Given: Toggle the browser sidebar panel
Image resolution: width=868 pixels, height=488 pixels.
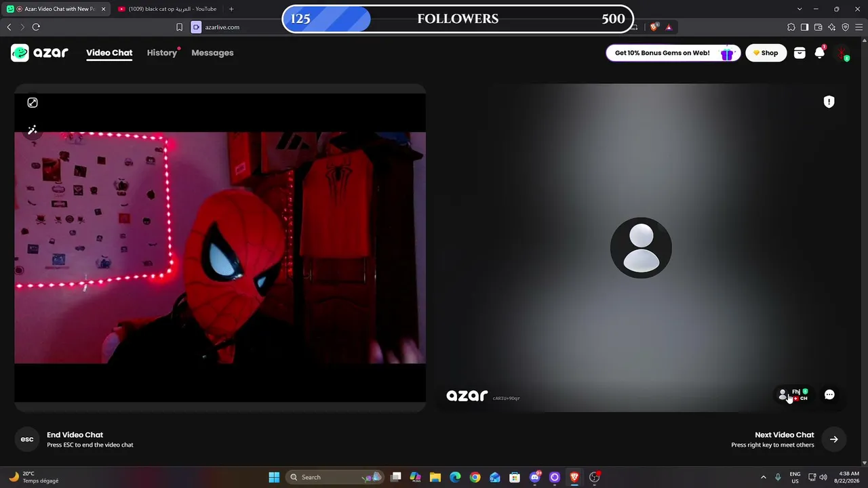Looking at the screenshot, I should point(804,27).
